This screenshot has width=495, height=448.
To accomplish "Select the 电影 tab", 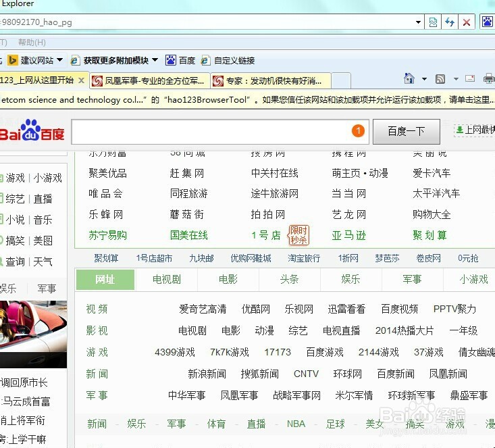I will click(x=228, y=280).
